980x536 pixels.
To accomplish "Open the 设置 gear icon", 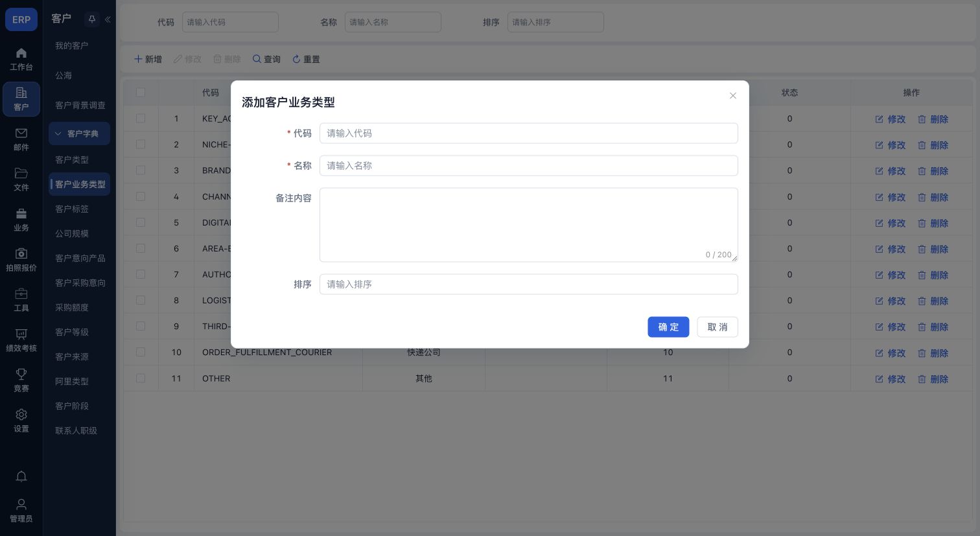I will point(21,415).
